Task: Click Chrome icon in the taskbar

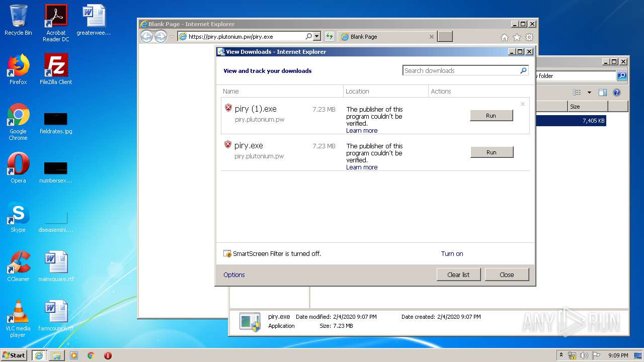Action: point(91,355)
